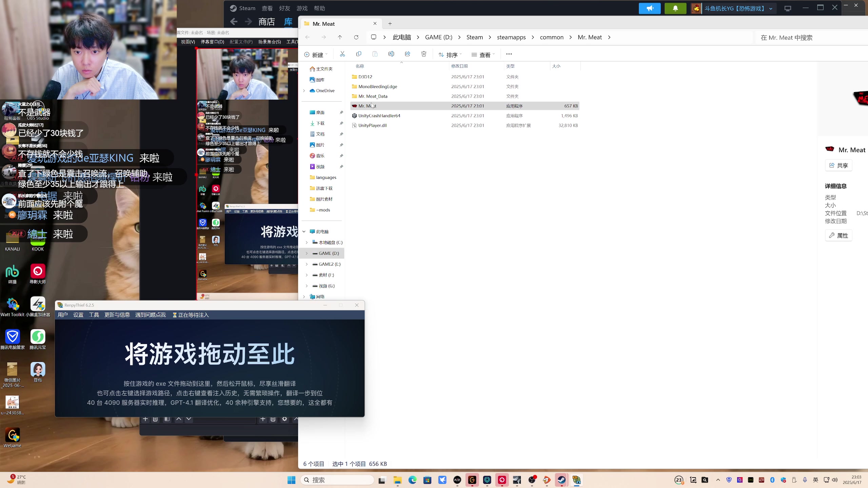Click 遇到问题点我 in RenpyThief
Image resolution: width=868 pixels, height=488 pixels.
point(151,315)
